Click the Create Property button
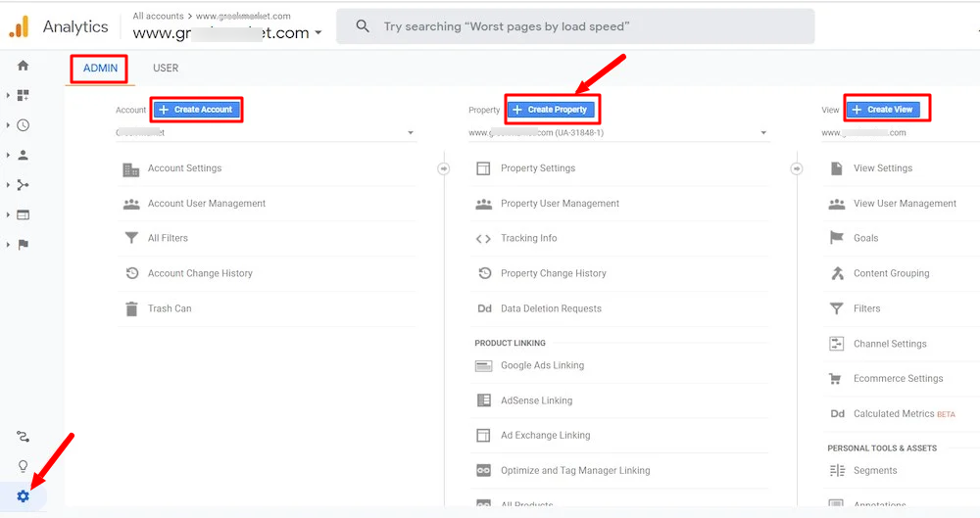The width and height of the screenshot is (980, 518). pos(551,110)
